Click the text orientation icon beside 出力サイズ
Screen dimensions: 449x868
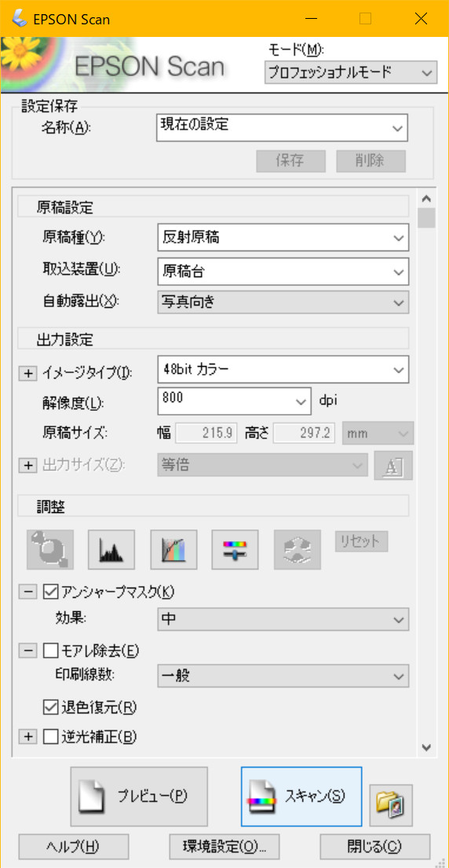(393, 466)
